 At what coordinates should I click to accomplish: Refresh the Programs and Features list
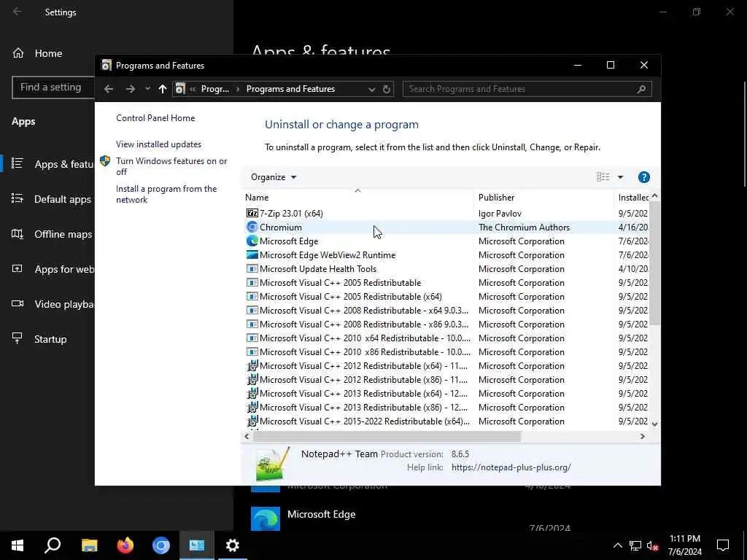click(387, 90)
